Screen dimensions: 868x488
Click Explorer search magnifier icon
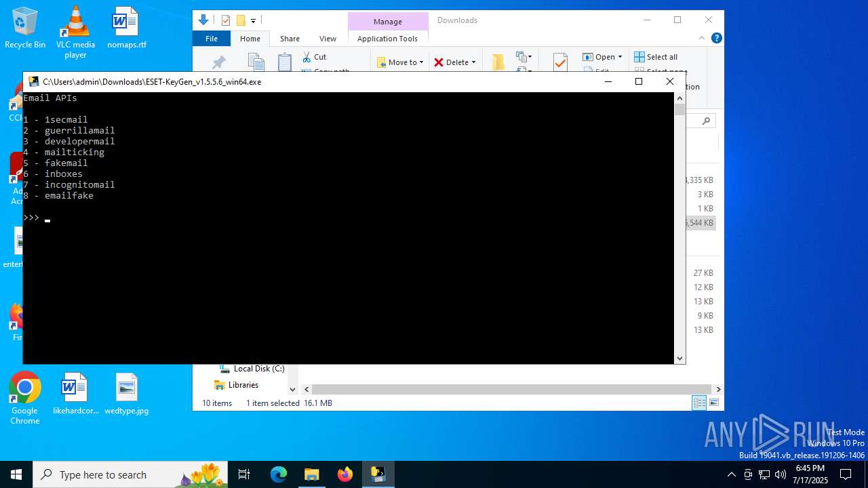(706, 121)
